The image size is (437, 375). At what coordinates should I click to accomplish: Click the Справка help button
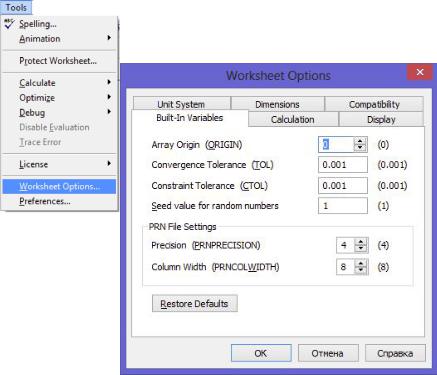395,353
